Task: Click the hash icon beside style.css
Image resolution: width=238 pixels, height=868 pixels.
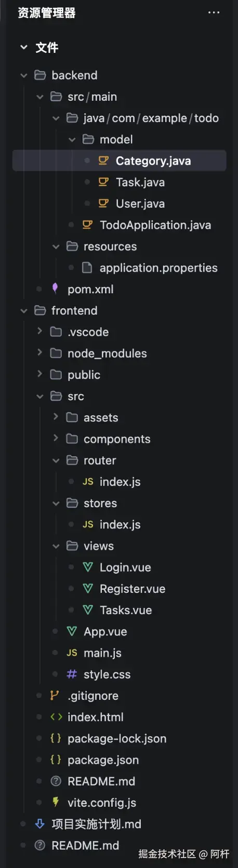Action: 72,674
